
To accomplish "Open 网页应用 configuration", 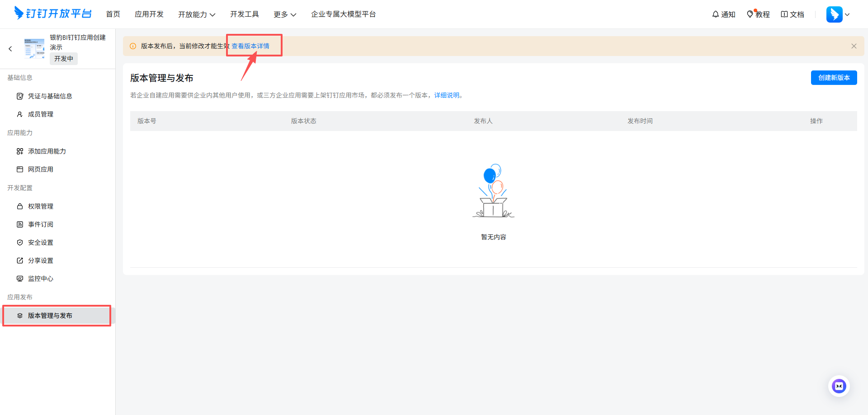I will [40, 169].
